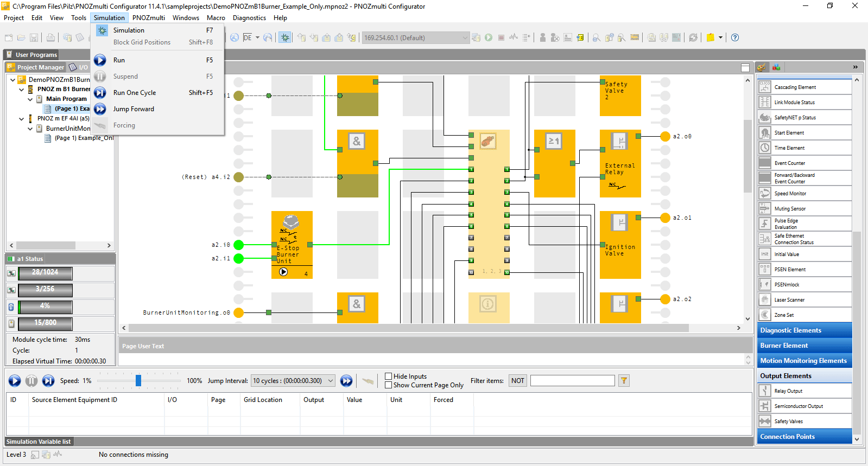
Task: Expand the Motion Monitoring Elements section
Action: pos(804,361)
